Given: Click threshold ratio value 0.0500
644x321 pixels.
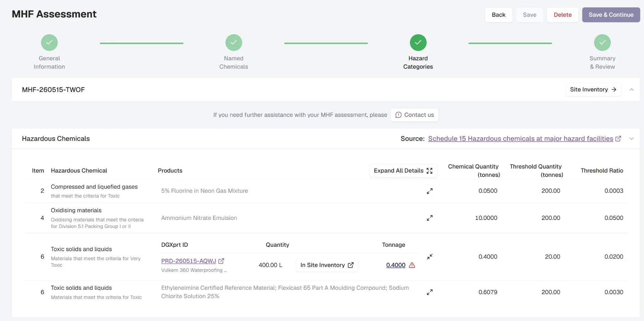Looking at the screenshot, I should click(x=614, y=218).
